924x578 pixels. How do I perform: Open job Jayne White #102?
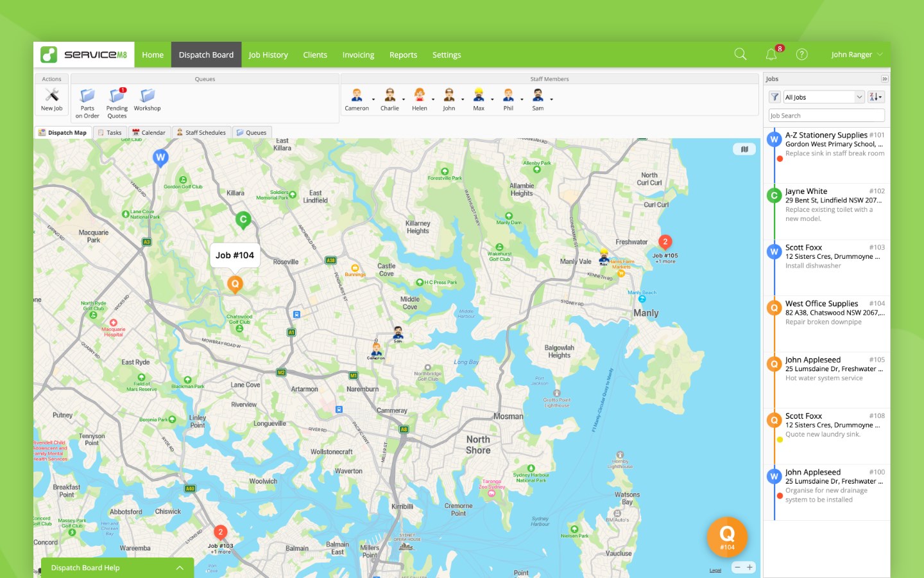pyautogui.click(x=826, y=211)
